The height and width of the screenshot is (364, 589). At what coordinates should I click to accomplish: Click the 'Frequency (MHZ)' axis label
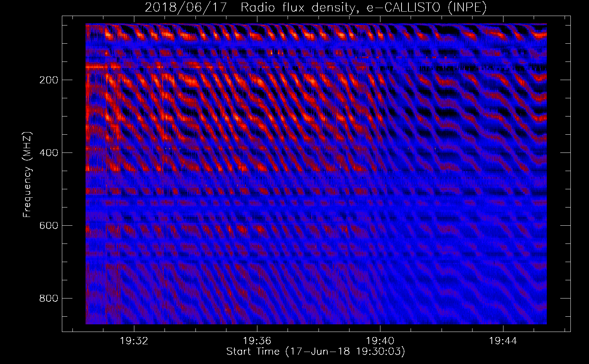pyautogui.click(x=28, y=175)
